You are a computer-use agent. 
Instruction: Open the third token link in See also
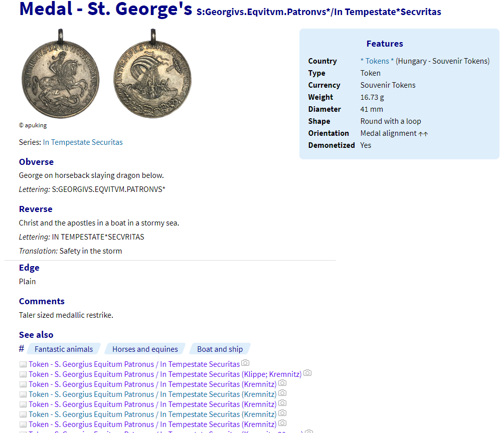coord(152,384)
